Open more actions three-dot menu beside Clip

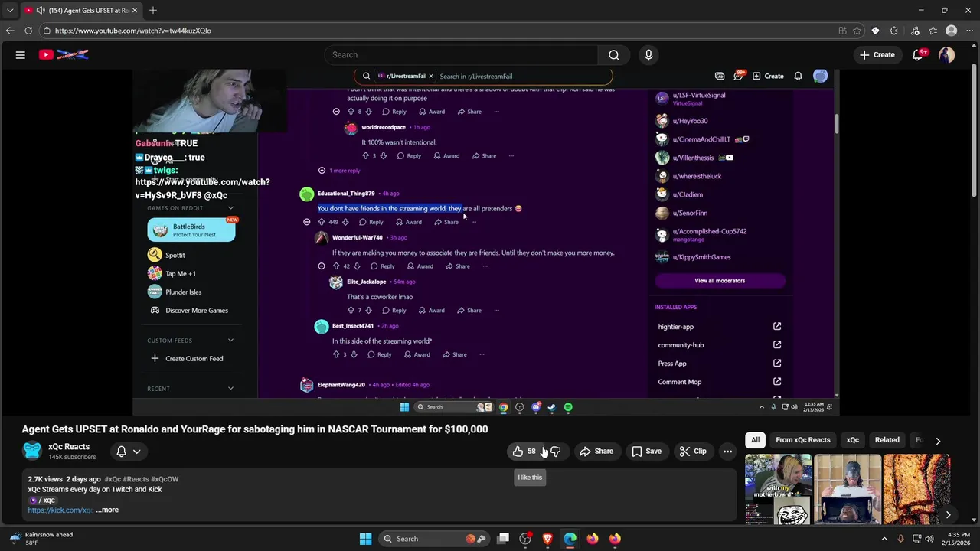click(727, 452)
